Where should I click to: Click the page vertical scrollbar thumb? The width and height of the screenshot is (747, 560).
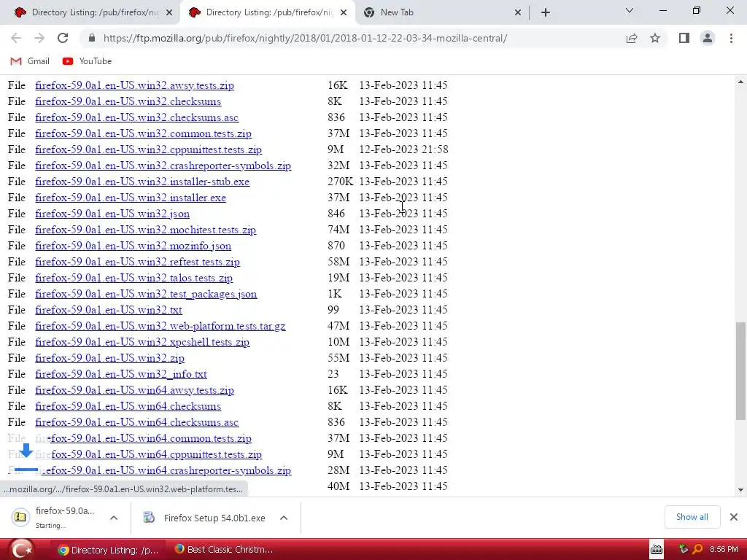tap(740, 371)
